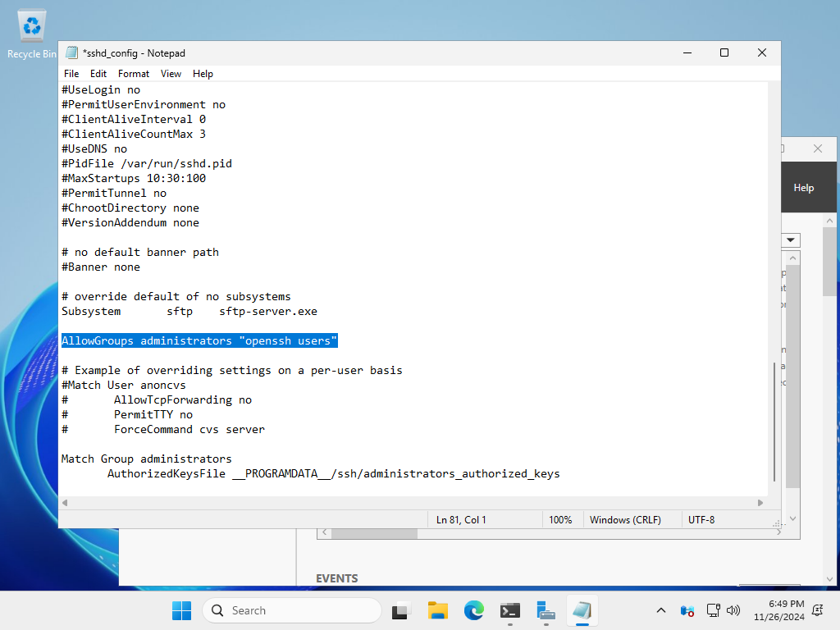
Task: Show hidden system tray icons
Action: tap(661, 610)
